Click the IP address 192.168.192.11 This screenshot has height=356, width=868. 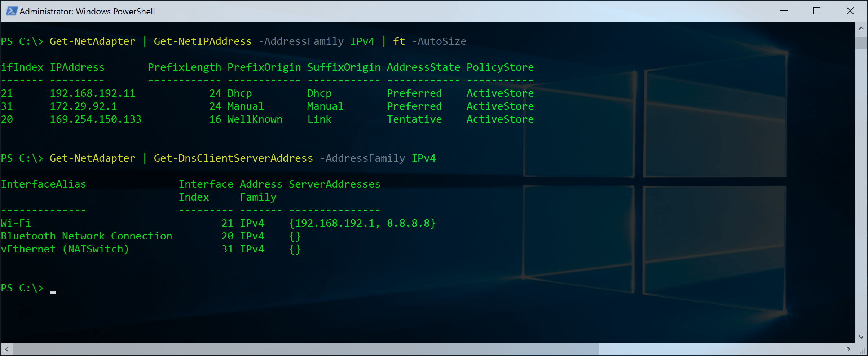92,93
